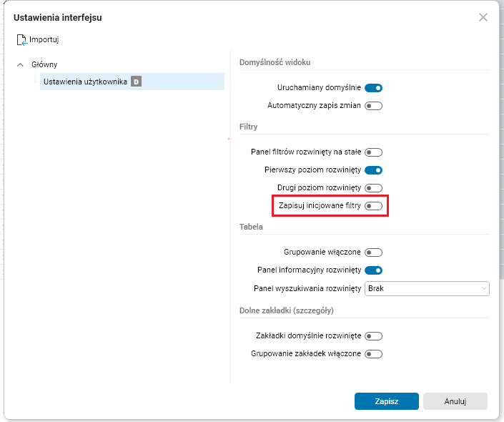Collapse the Główny tree node
The width and height of the screenshot is (504, 422).
tap(20, 64)
